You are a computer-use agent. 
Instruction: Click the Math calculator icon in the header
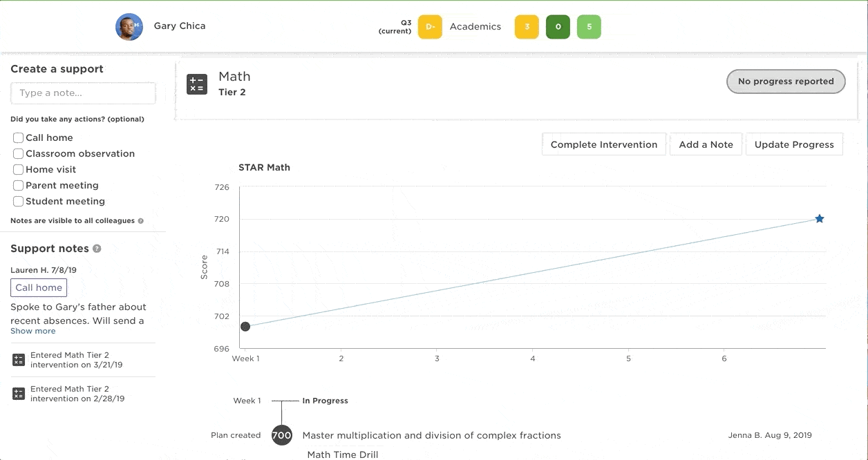(197, 84)
